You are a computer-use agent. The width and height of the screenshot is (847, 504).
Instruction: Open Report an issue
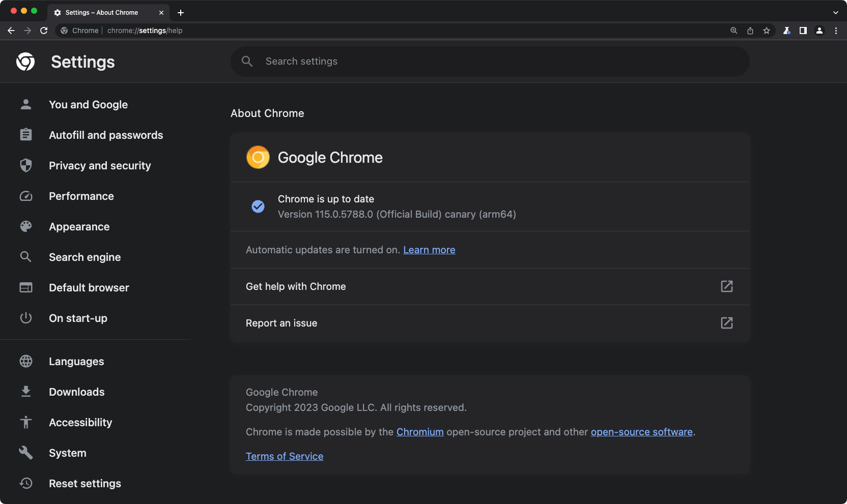tap(490, 323)
